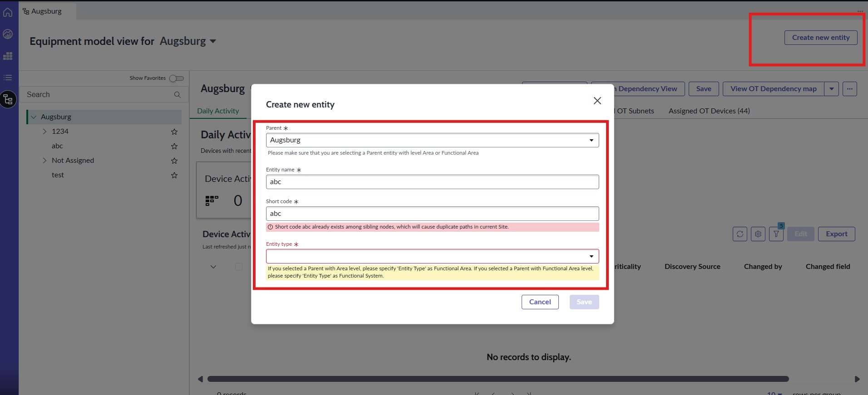Click the equipment Search field
This screenshot has height=395, width=868.
tap(104, 94)
